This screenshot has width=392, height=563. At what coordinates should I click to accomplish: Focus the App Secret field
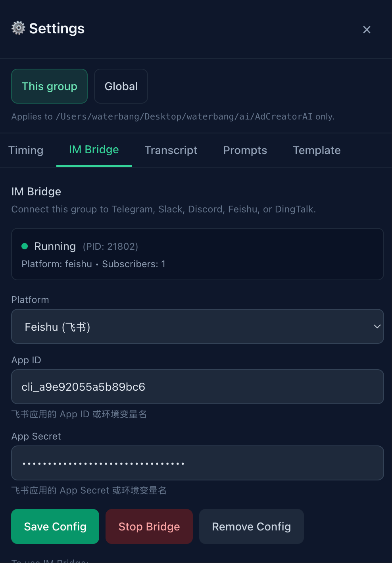click(198, 463)
